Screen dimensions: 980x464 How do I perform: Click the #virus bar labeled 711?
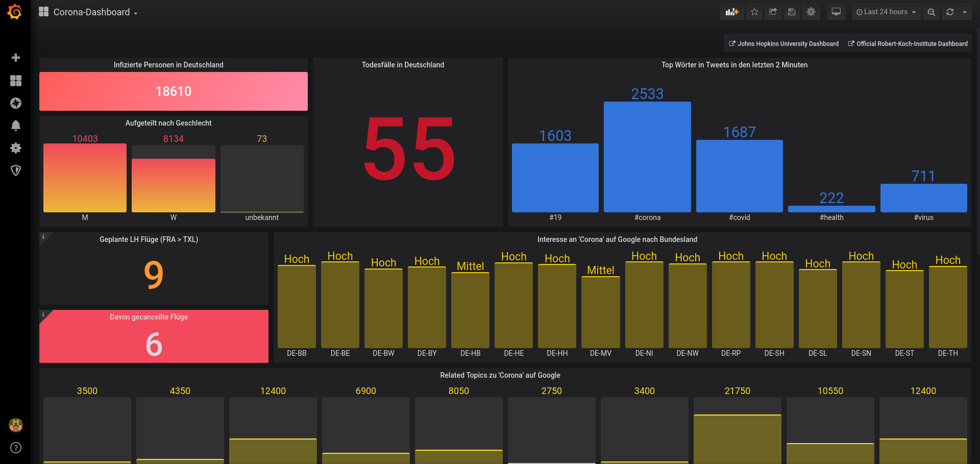click(x=923, y=198)
